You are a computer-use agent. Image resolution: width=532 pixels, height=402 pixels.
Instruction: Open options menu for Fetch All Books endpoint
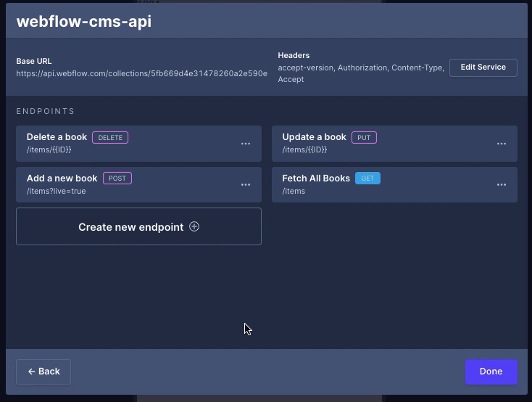pos(502,185)
